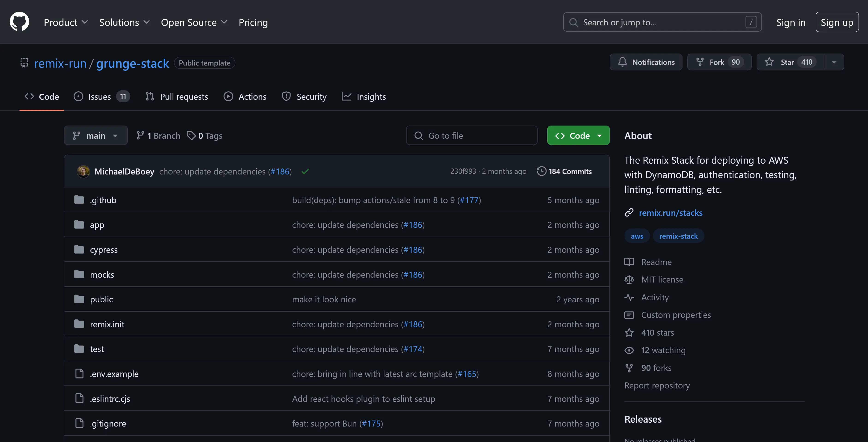This screenshot has width=868, height=442.
Task: Open MichaelDeBoey author link
Action: [124, 171]
